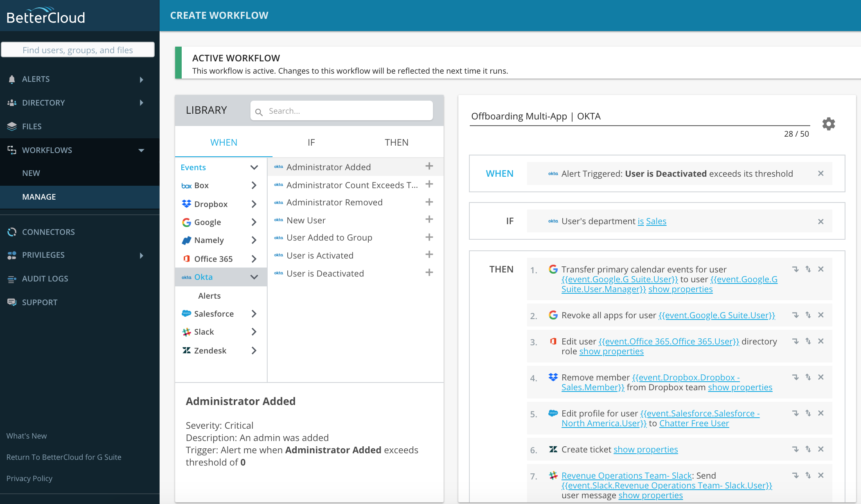The height and width of the screenshot is (504, 861).
Task: Open the Audit Logs sidebar item
Action: coord(45,279)
